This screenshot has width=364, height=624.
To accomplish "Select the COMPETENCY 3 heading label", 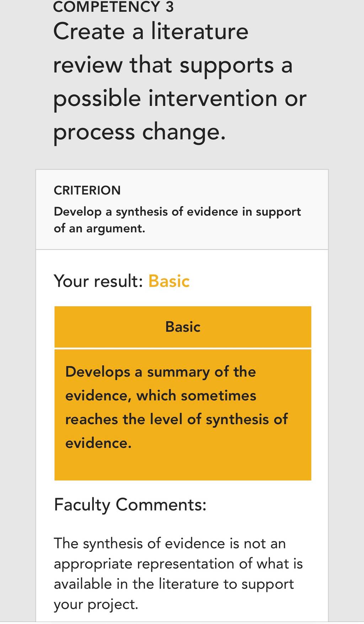I will 113,7.
